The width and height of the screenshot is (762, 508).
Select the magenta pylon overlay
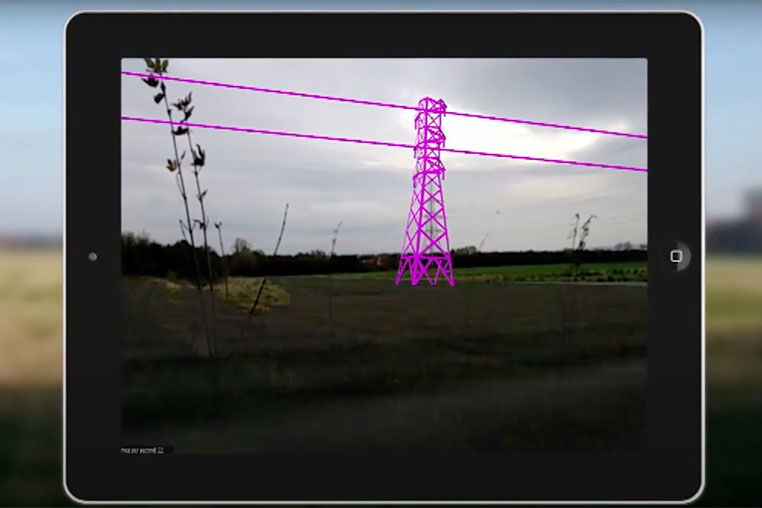427,200
